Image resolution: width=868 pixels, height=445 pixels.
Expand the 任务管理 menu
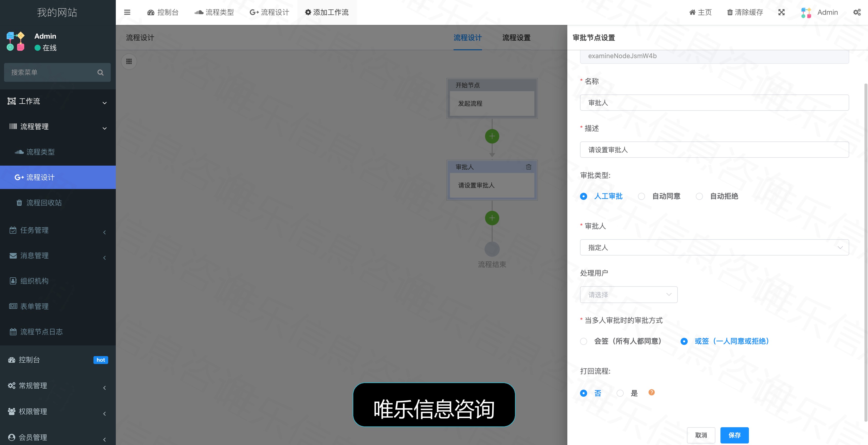(58, 230)
